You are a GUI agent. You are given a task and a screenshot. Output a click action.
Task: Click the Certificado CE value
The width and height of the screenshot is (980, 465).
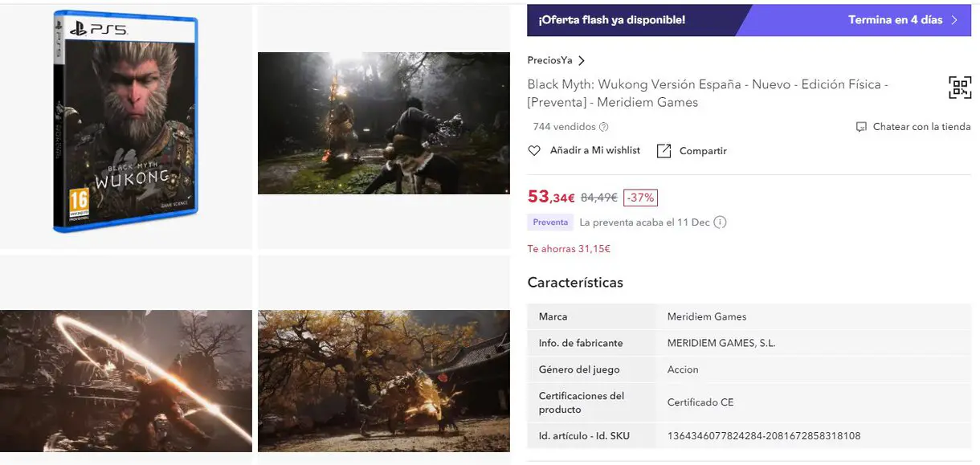(700, 402)
